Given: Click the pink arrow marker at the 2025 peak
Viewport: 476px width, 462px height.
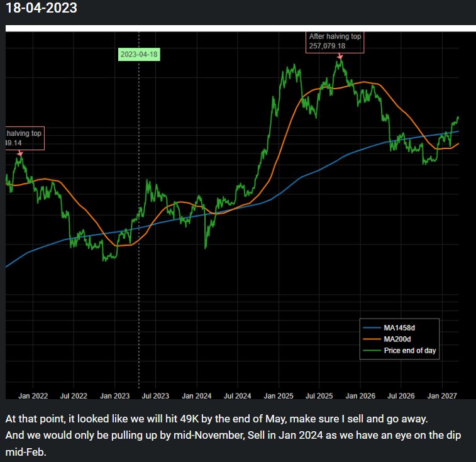Looking at the screenshot, I should [340, 57].
